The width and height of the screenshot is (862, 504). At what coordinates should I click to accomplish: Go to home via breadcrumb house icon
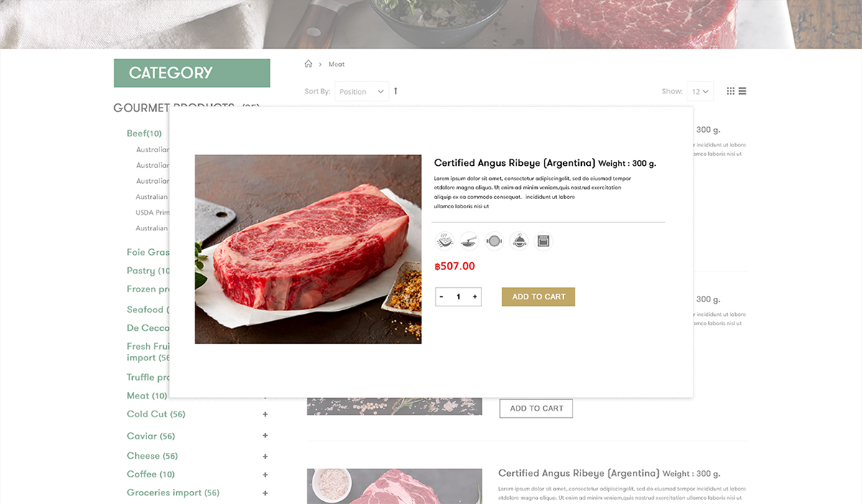click(x=308, y=64)
